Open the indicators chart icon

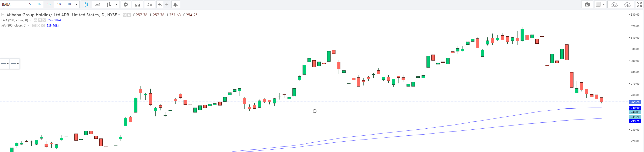[137, 4]
